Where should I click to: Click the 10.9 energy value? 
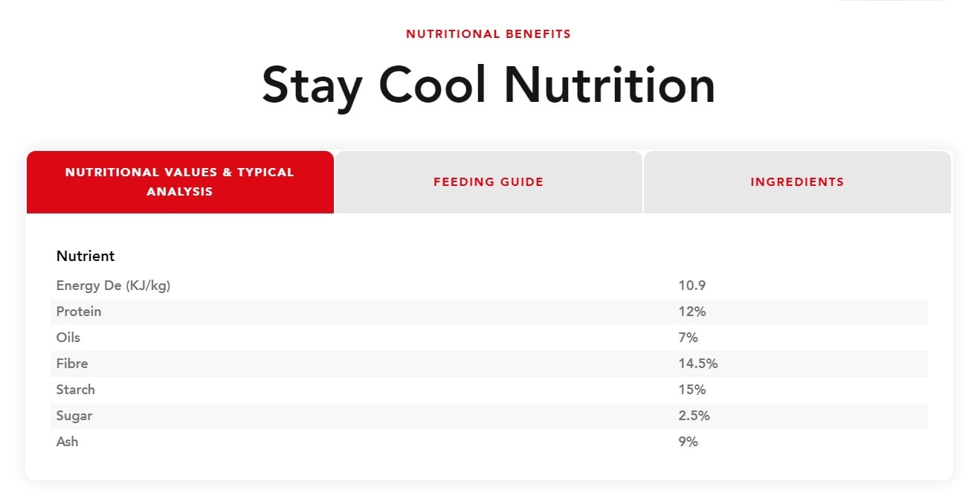692,286
